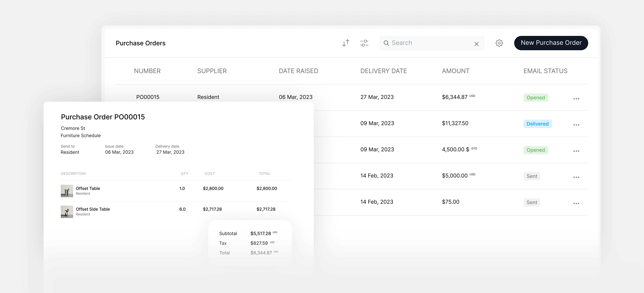Click Cremore St project name
The image size is (644, 293).
(73, 128)
